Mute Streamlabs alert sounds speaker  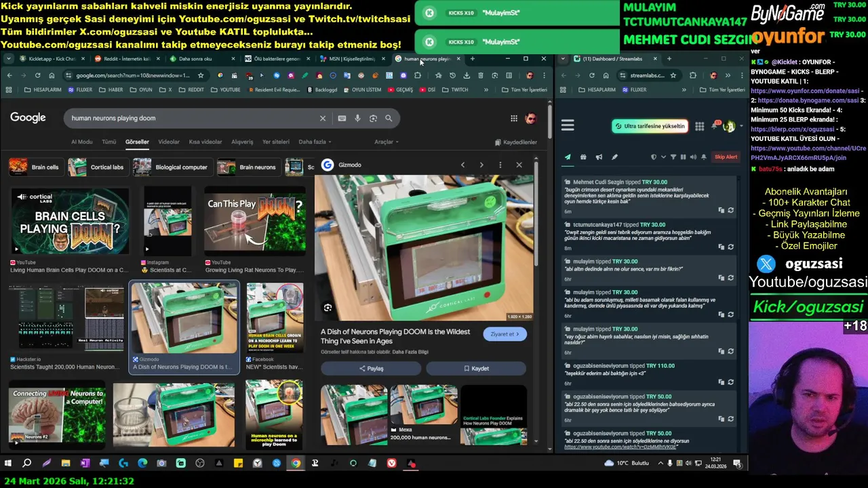694,157
